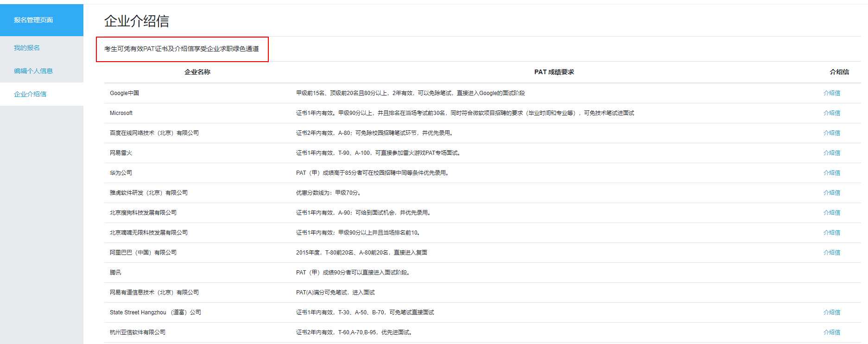Viewport: 868px width, 344px height.
Task: Click Microsoft's 证书1年内有效 requirement text
Action: (465, 113)
